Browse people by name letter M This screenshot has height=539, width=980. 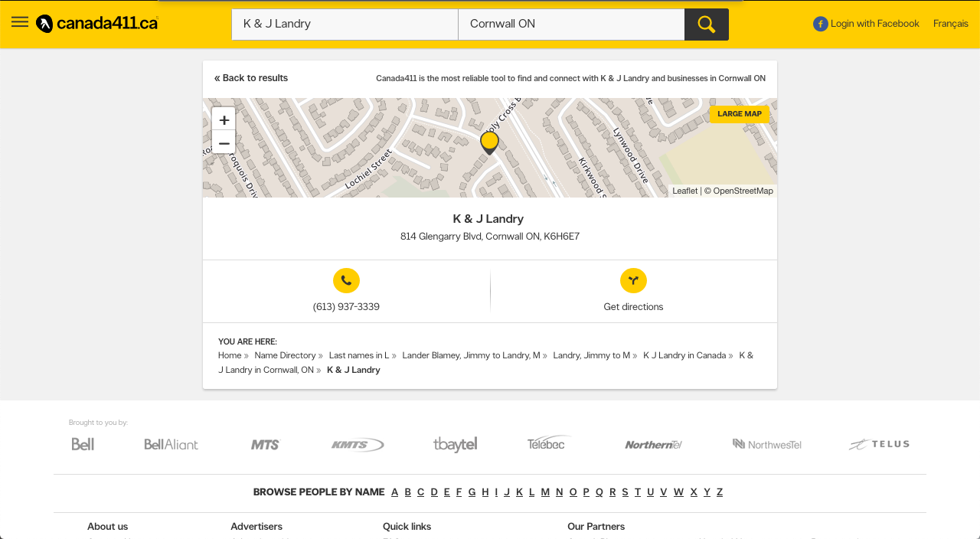545,492
